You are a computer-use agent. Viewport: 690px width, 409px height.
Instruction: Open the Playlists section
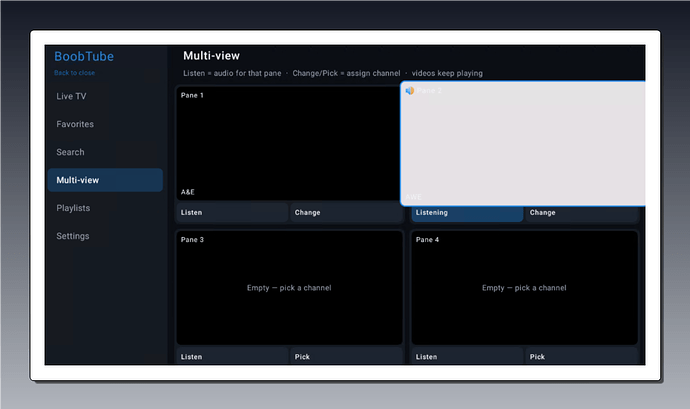(x=105, y=208)
